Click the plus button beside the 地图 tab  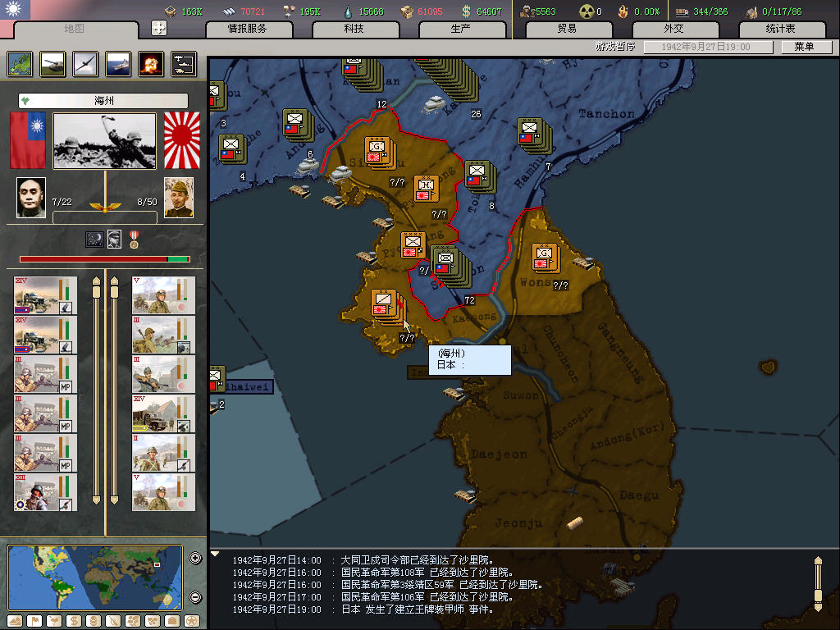[x=159, y=28]
